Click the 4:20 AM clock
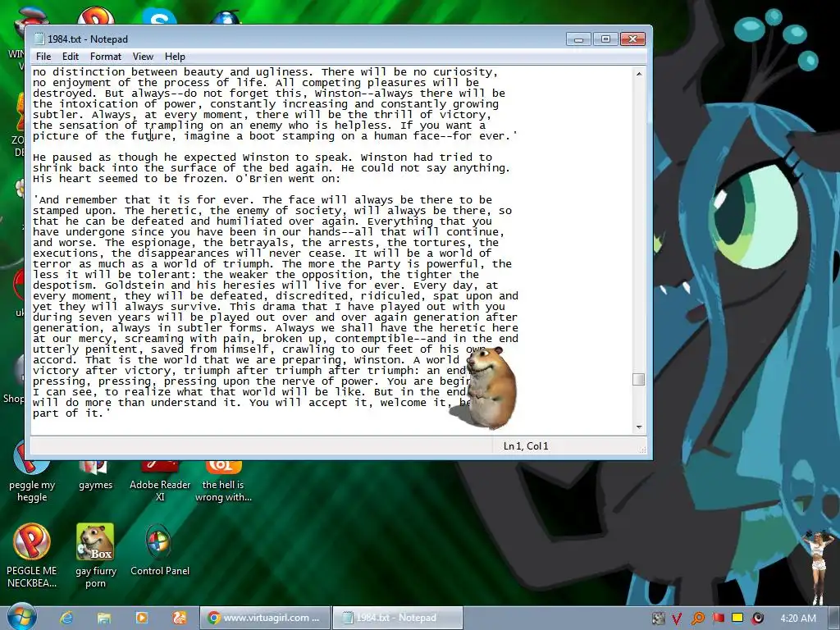 (798, 619)
